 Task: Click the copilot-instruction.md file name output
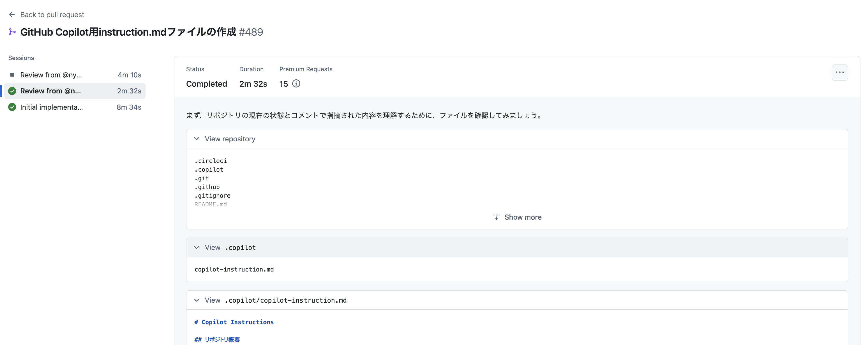click(234, 270)
